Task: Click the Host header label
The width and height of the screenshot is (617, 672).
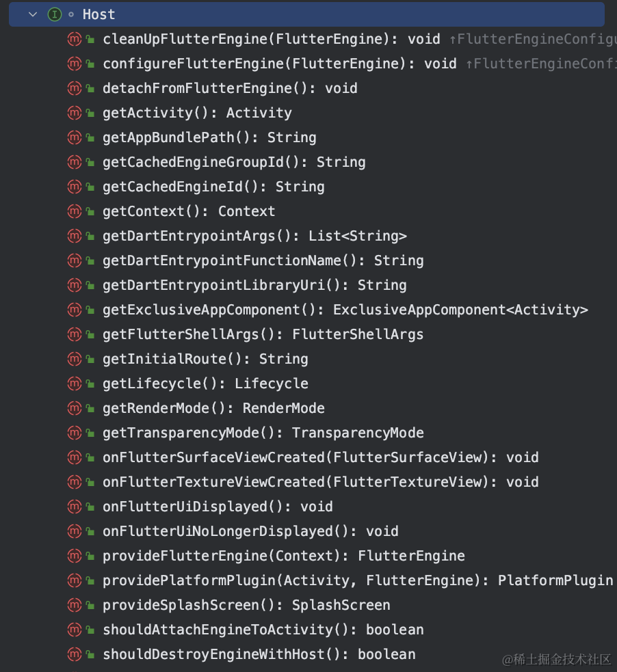Action: coord(99,14)
